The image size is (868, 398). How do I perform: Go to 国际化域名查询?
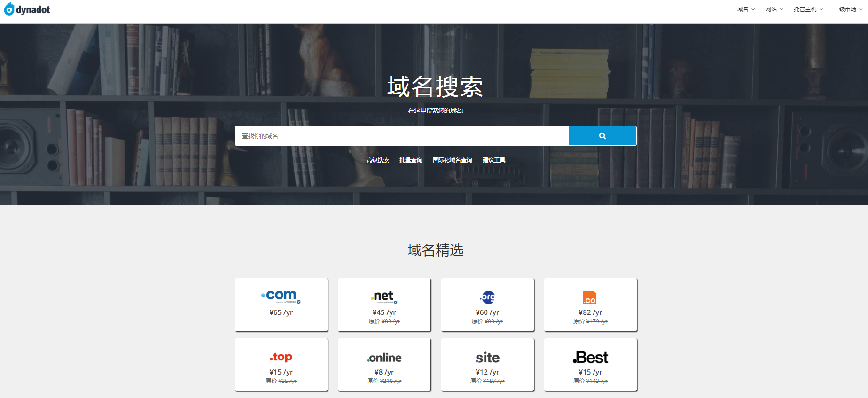tap(453, 160)
